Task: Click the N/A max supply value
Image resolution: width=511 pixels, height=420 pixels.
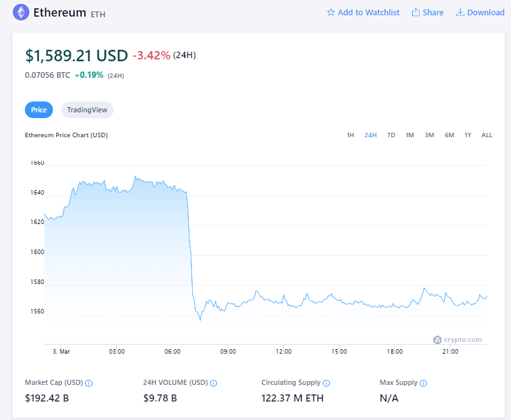Action: click(x=389, y=398)
